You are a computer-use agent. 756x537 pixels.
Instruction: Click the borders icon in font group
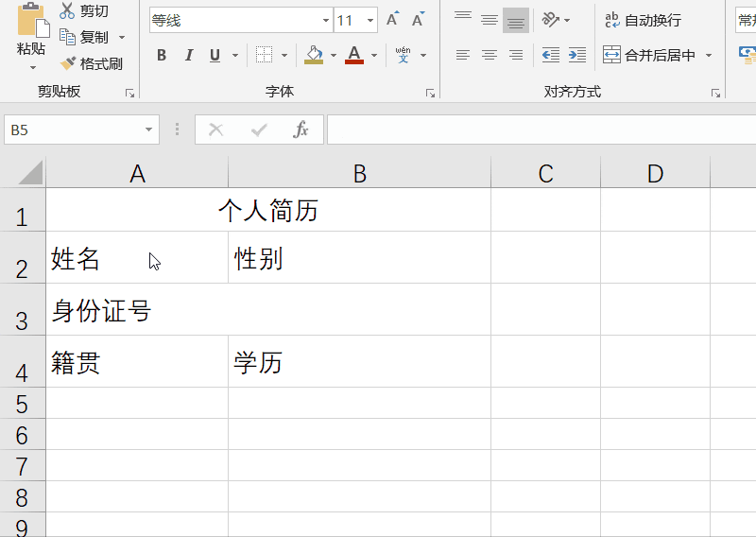point(265,56)
